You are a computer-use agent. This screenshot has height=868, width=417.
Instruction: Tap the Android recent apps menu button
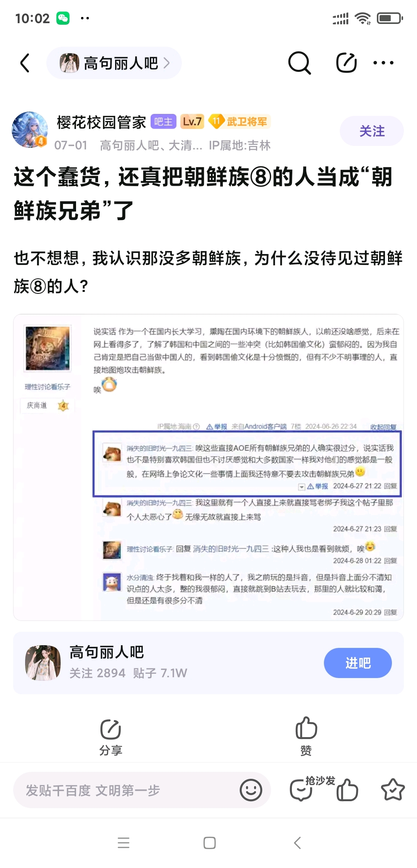pyautogui.click(x=124, y=843)
